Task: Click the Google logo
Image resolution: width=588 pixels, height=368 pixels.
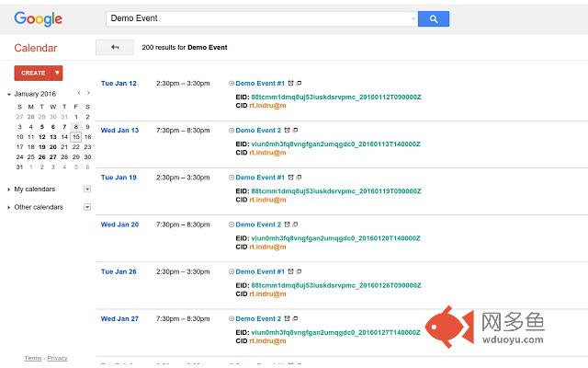Action: (x=38, y=19)
